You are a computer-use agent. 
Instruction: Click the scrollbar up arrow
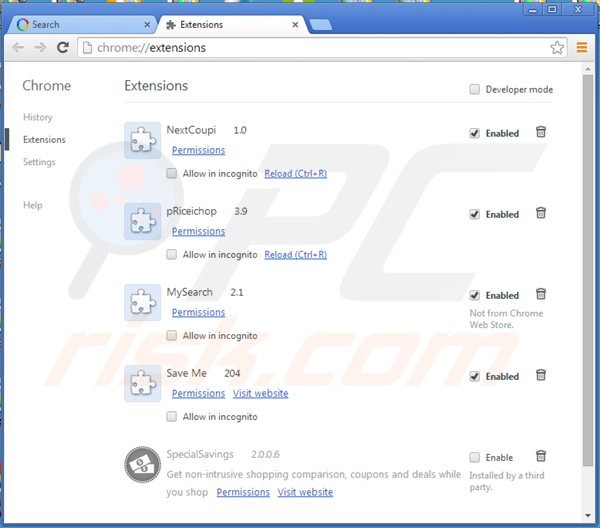588,69
